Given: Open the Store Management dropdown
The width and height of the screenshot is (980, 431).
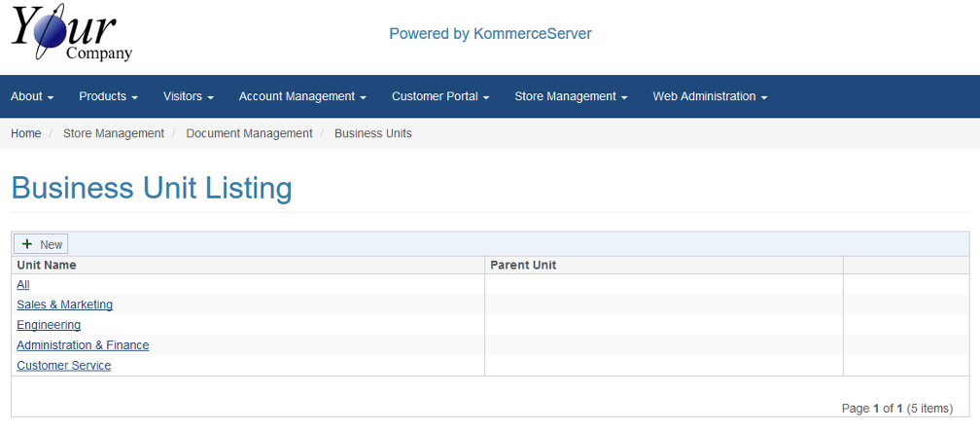Looking at the screenshot, I should pyautogui.click(x=571, y=96).
